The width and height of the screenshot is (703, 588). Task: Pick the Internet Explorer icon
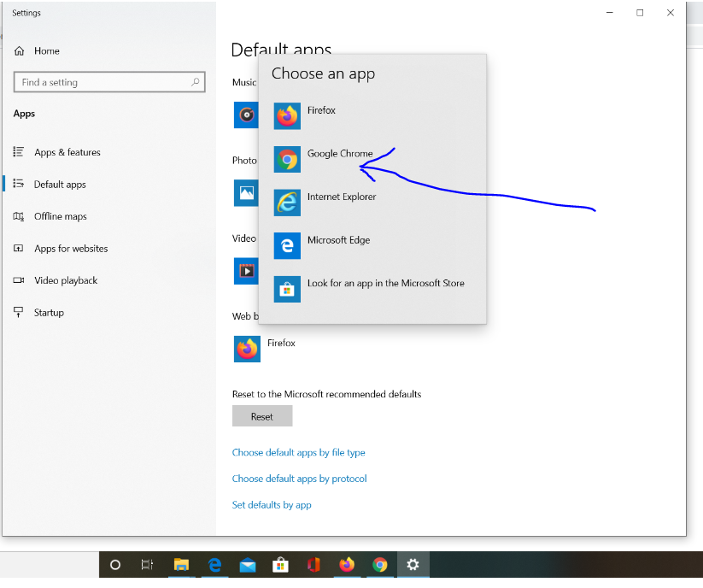pos(287,203)
